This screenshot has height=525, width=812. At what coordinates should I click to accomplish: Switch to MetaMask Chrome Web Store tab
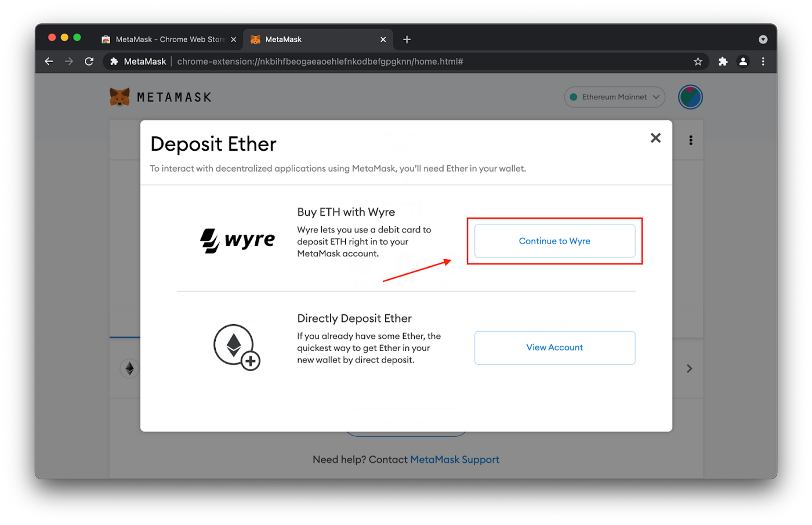point(169,39)
